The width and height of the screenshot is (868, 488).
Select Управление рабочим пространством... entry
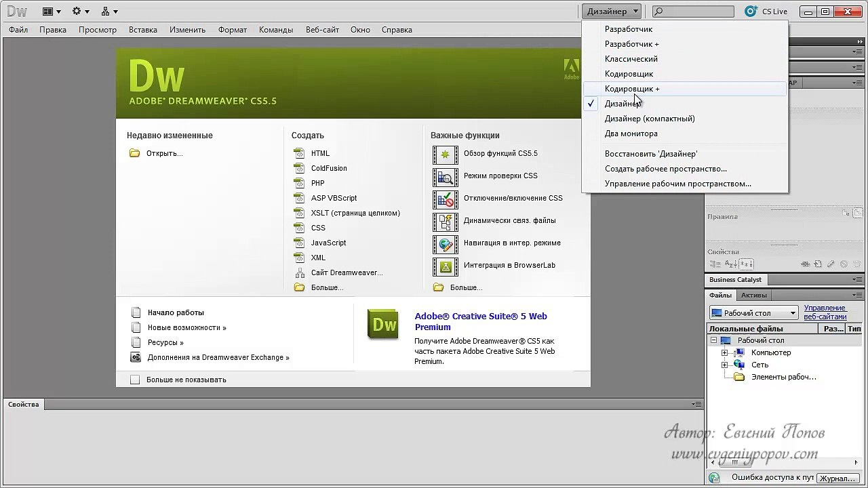pyautogui.click(x=685, y=184)
